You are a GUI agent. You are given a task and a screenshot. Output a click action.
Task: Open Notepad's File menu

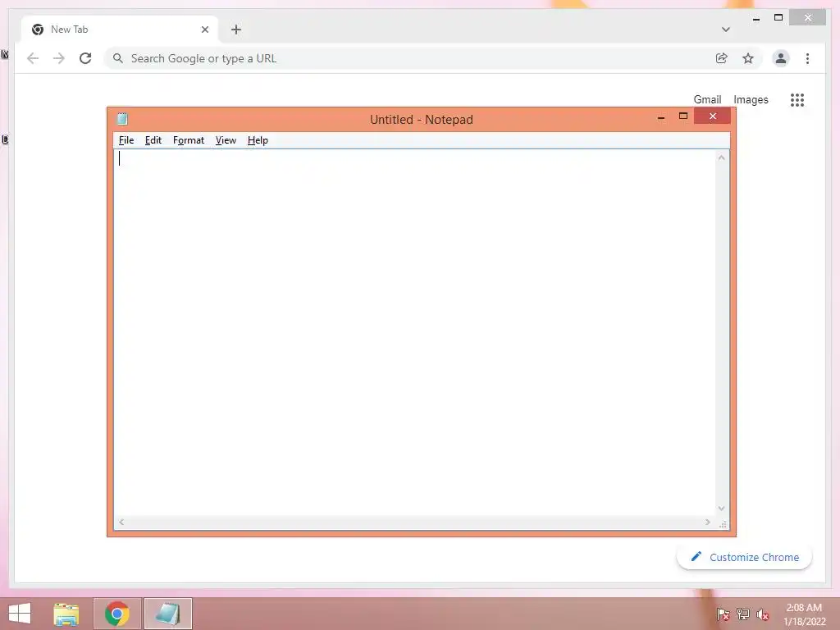(126, 140)
